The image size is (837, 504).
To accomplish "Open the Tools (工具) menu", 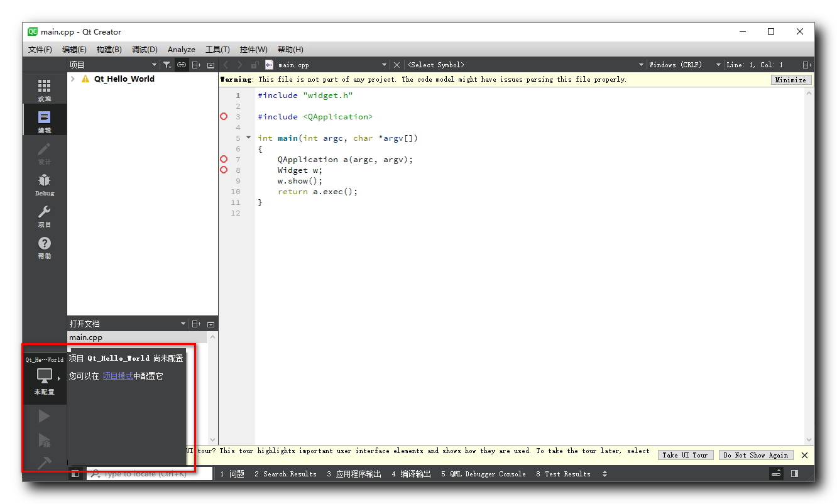I will tap(217, 50).
